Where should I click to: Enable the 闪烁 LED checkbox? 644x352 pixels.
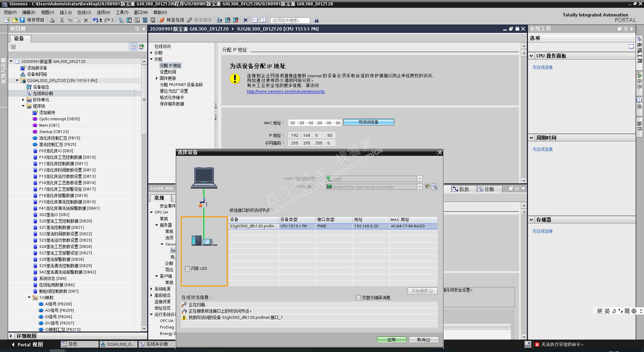coord(187,269)
